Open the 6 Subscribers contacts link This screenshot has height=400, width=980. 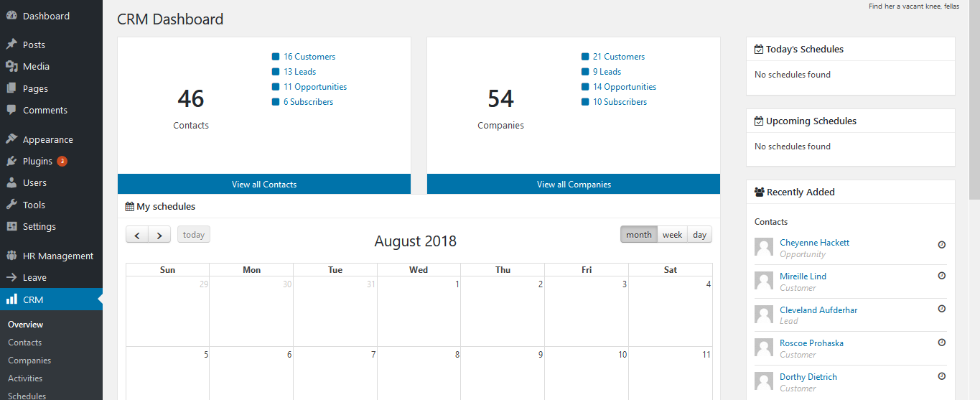309,102
